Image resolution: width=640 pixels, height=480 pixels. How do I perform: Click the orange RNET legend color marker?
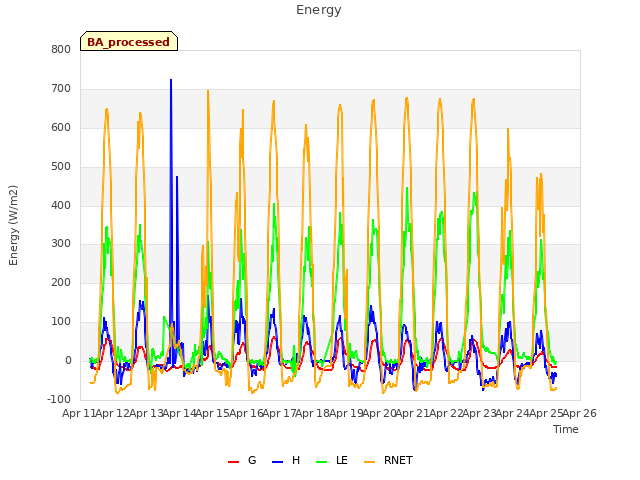369,462
